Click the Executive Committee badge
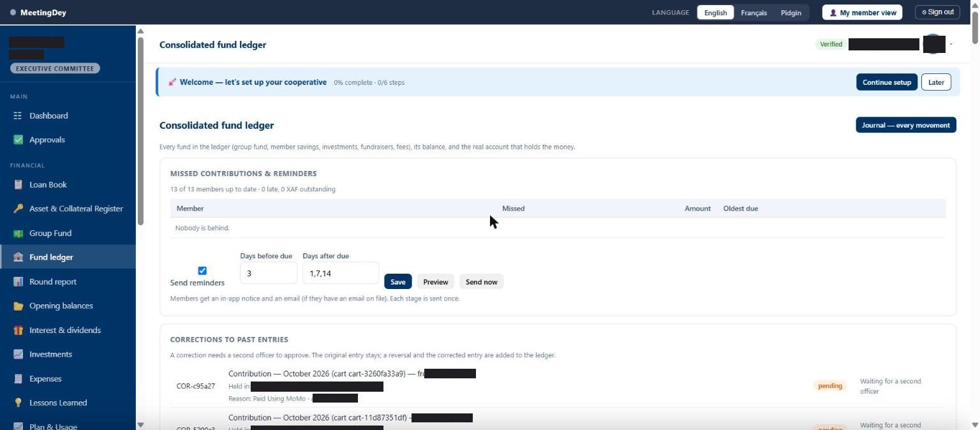 click(55, 68)
